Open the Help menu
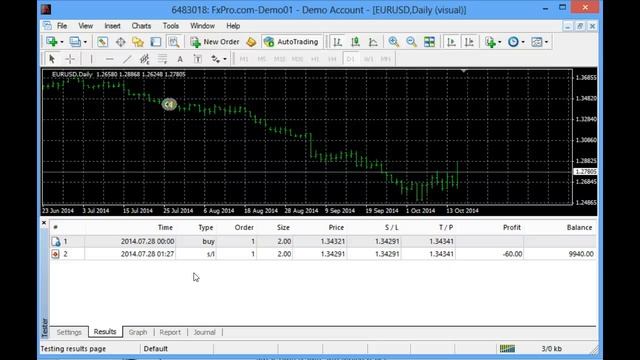The height and width of the screenshot is (360, 640). 233,26
